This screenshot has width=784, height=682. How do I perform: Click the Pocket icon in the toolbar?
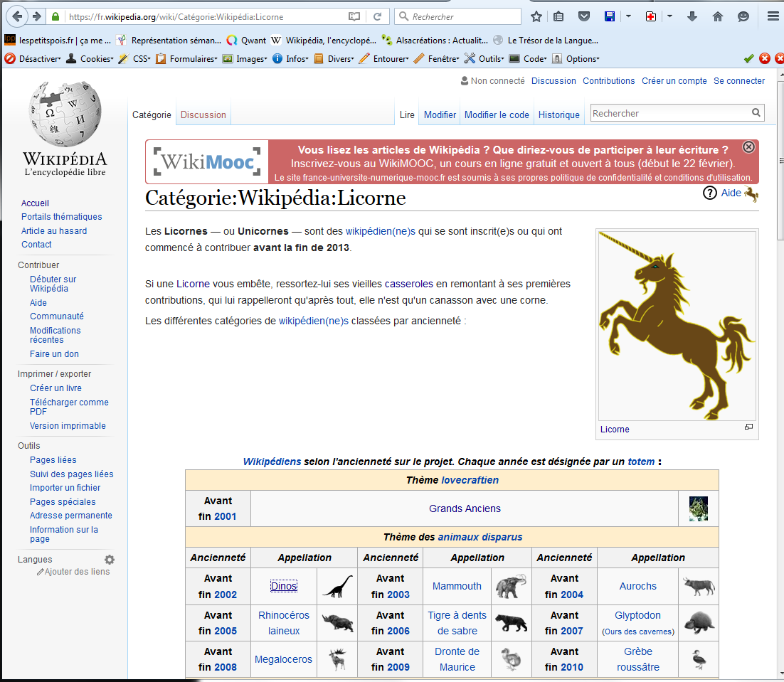(583, 16)
